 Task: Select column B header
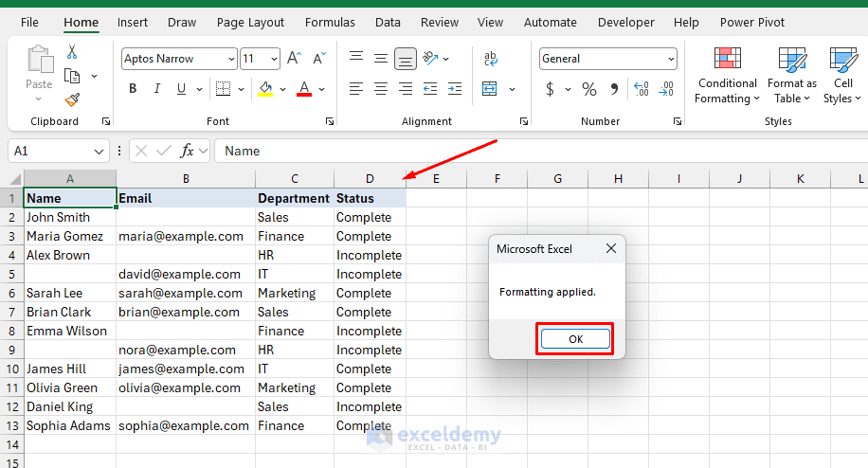click(x=186, y=179)
